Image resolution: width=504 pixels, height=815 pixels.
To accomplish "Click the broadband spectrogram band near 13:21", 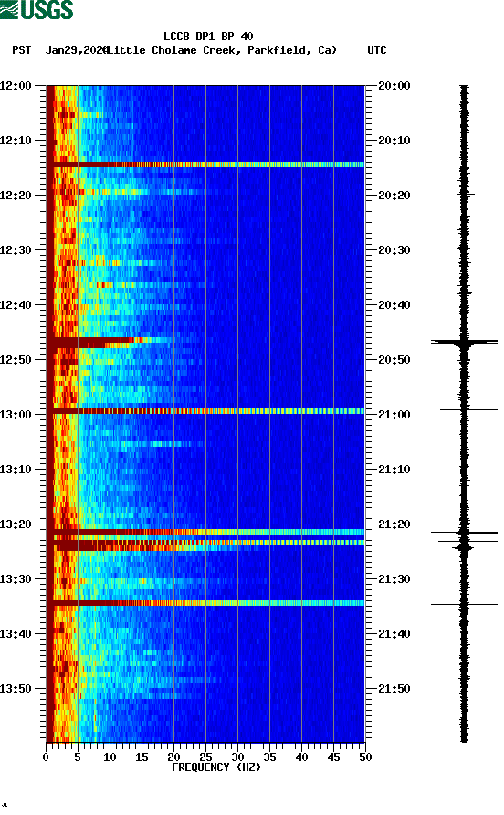I will point(205,532).
